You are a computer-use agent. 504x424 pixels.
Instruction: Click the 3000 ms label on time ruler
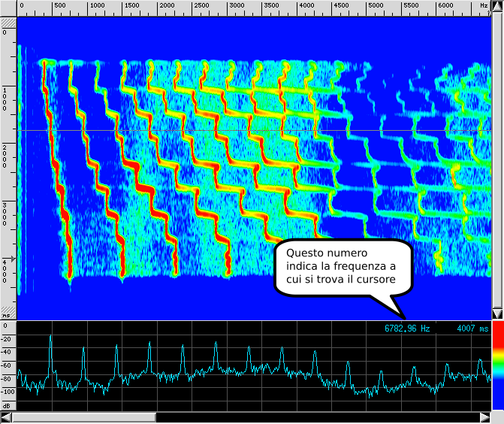tap(5, 208)
